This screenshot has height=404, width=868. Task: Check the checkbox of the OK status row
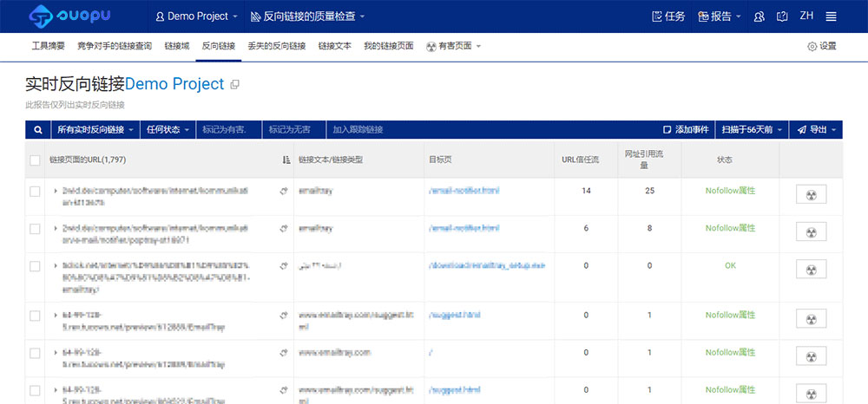(x=35, y=266)
